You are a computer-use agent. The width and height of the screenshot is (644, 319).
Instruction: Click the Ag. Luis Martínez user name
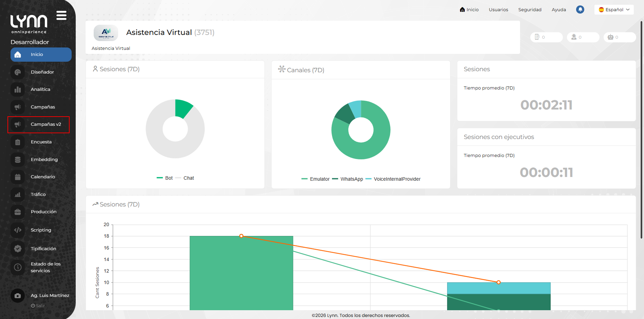click(50, 296)
